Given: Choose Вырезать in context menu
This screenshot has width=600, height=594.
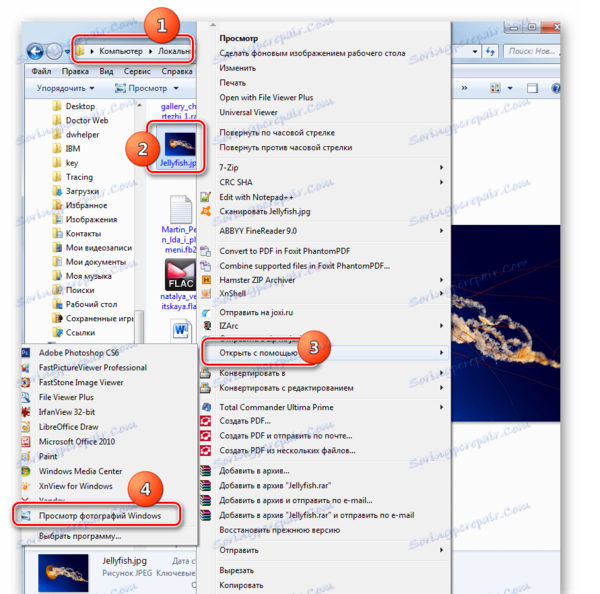Looking at the screenshot, I should tap(236, 571).
